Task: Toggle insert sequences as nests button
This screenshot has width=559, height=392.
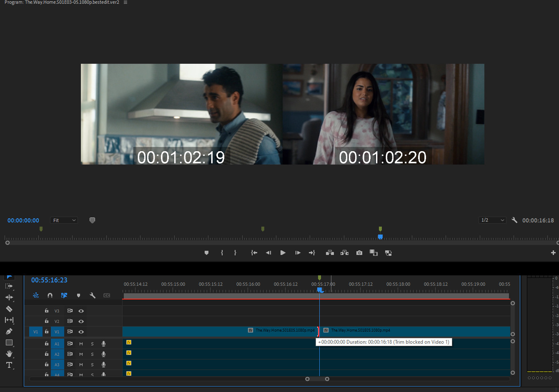Action: tap(36, 295)
